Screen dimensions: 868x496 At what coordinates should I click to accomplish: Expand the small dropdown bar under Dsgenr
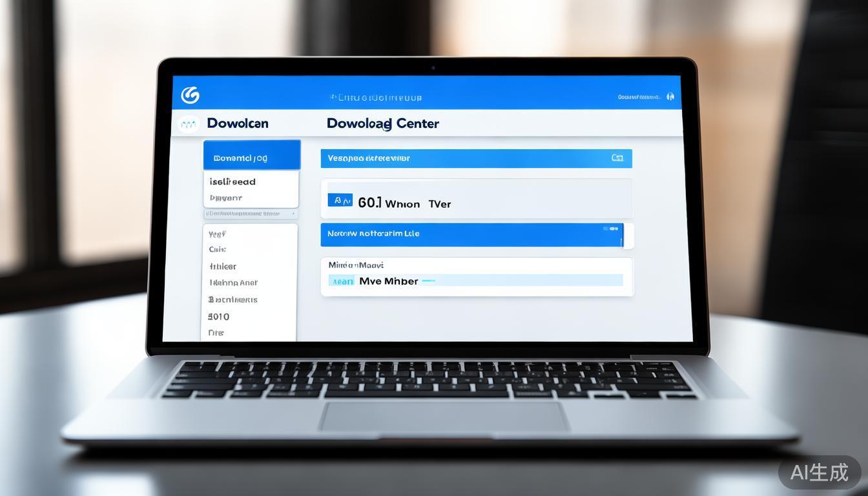coord(251,213)
